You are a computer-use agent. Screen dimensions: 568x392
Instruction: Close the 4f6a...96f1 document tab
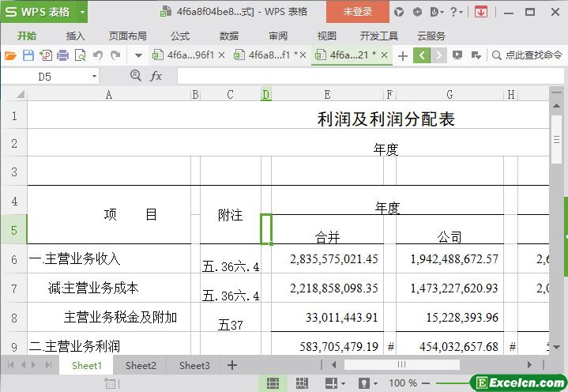coord(222,55)
